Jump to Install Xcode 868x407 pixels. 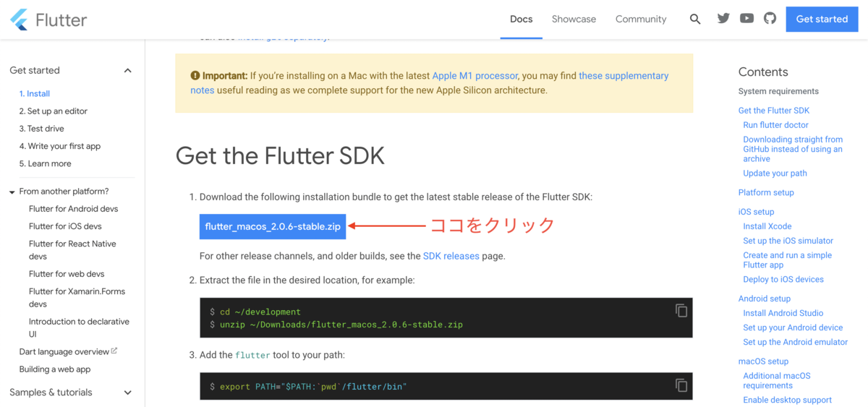(767, 226)
